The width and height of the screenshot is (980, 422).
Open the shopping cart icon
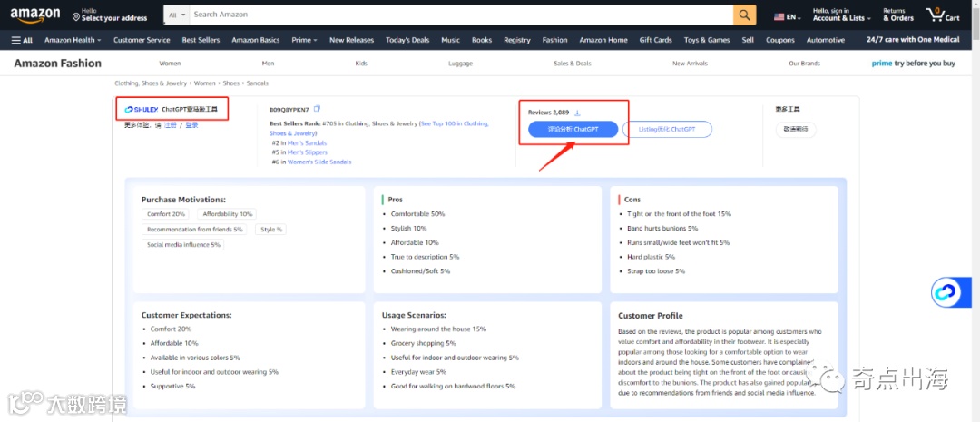(x=943, y=15)
